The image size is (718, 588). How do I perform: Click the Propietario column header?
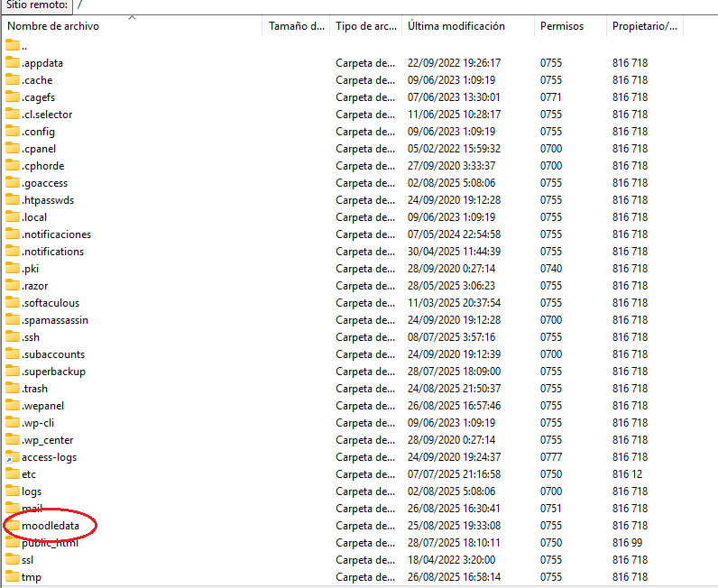(644, 26)
